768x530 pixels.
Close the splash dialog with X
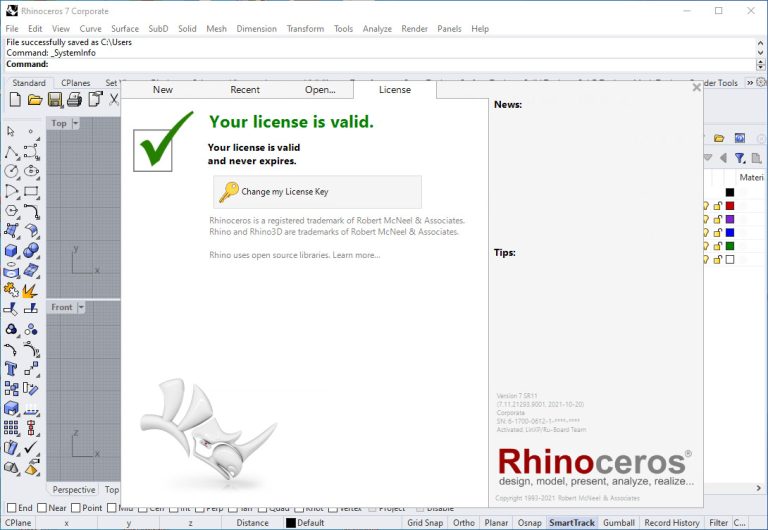point(696,88)
